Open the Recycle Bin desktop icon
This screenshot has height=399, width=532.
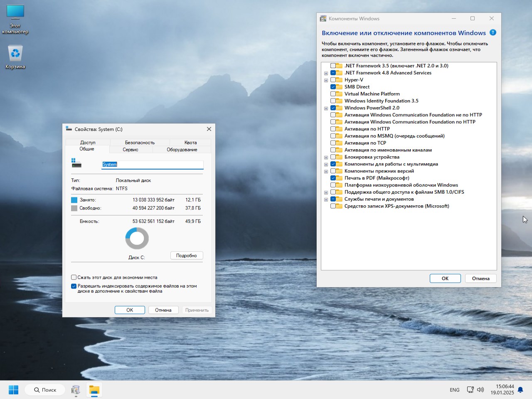click(15, 57)
